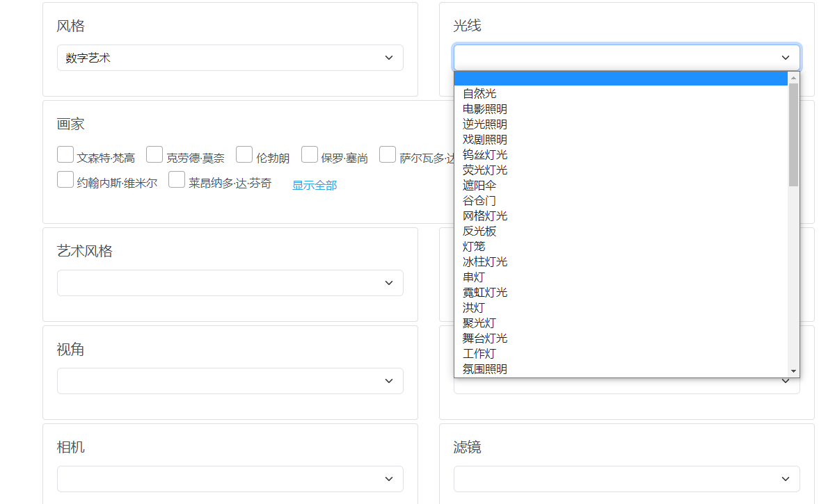Click 显示全部 to show all painters
Image resolution: width=819 pixels, height=504 pixels.
click(x=315, y=186)
